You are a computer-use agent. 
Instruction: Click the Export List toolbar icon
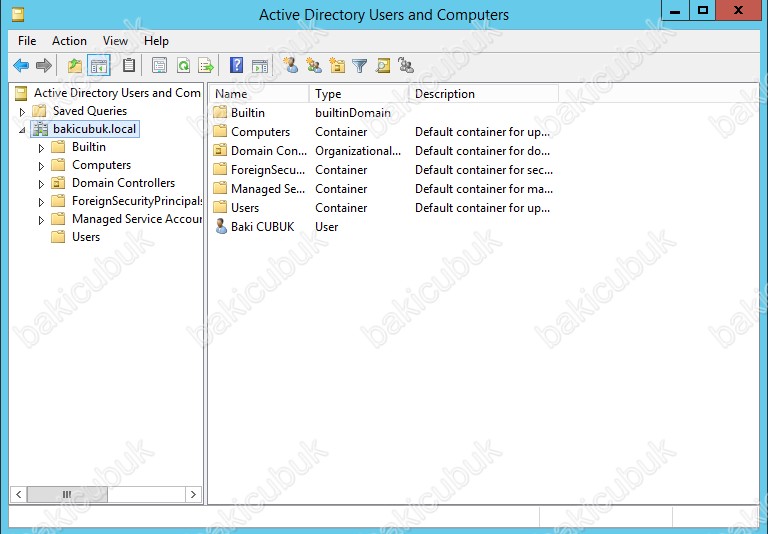point(206,65)
